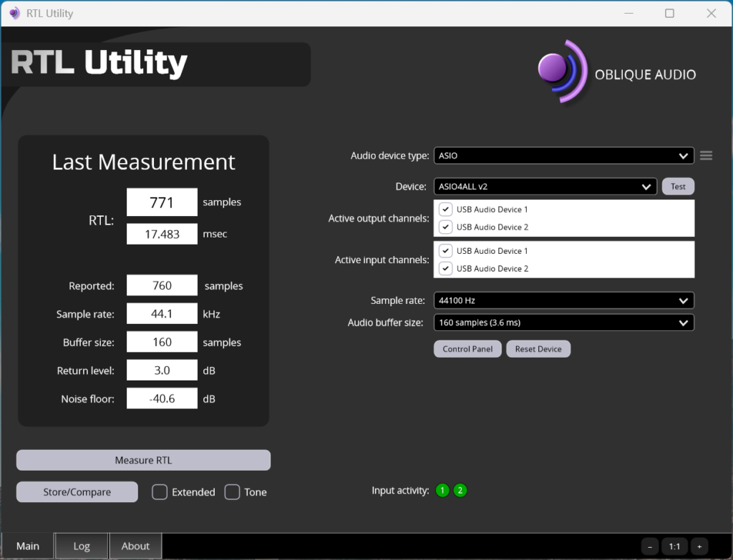
Task: Click input activity indicator 1
Action: (x=442, y=491)
